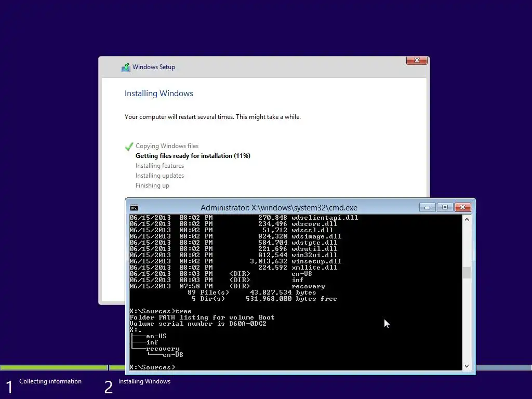Click the command prompt scrollbar thumb
Screen dimensions: 532x399
(467, 273)
